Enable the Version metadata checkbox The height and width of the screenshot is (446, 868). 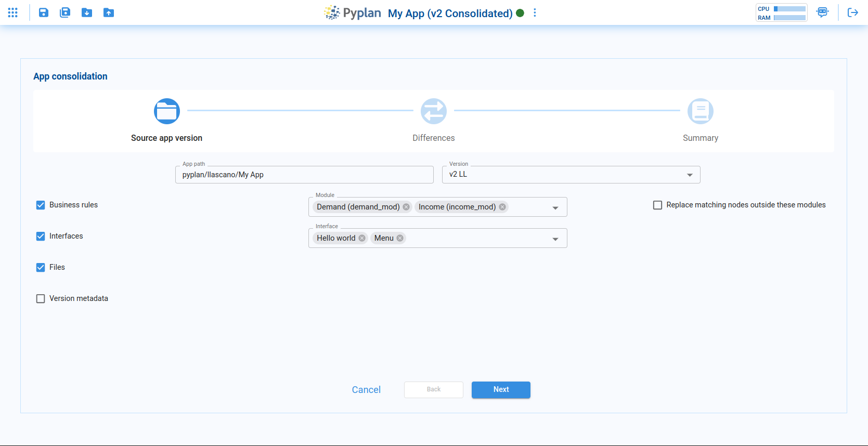pyautogui.click(x=41, y=298)
